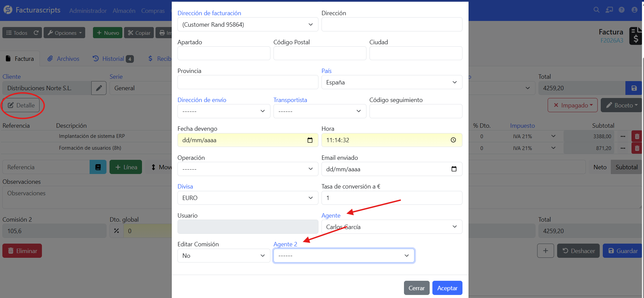
Task: Select the Neto toggle option
Action: 600,167
